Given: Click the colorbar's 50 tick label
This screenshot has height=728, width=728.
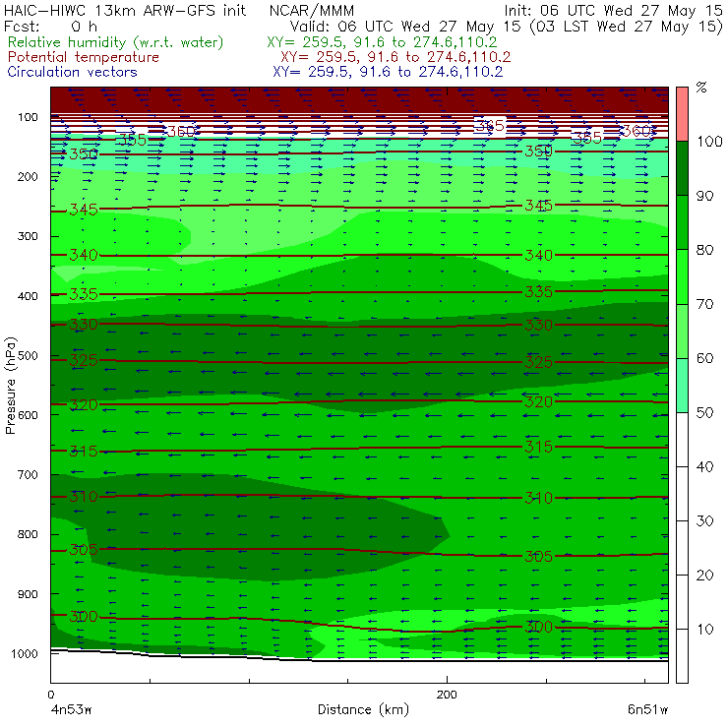Looking at the screenshot, I should (704, 412).
